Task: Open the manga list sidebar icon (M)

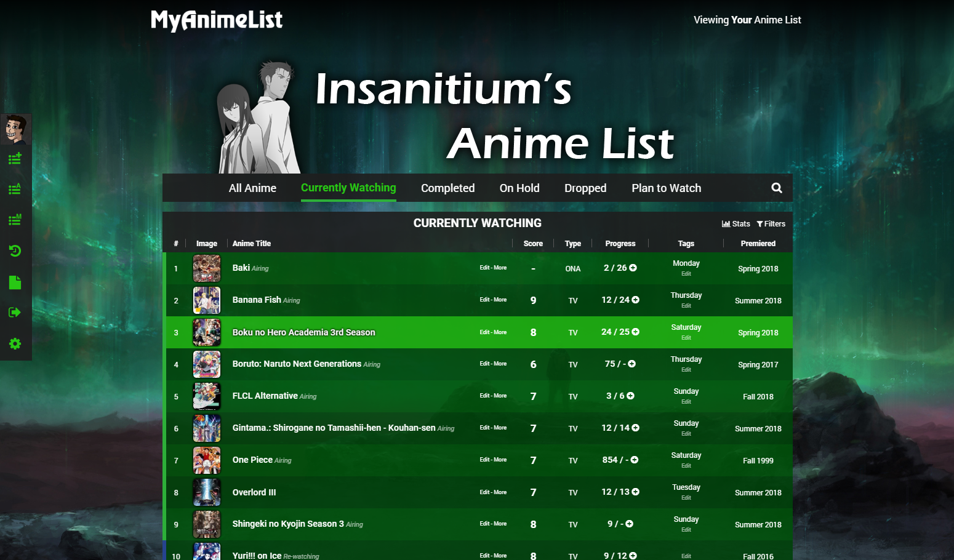Action: pos(15,220)
